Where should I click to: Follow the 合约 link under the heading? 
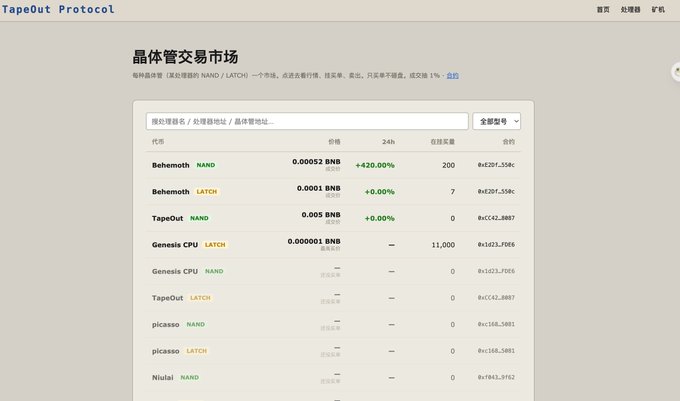pos(452,75)
